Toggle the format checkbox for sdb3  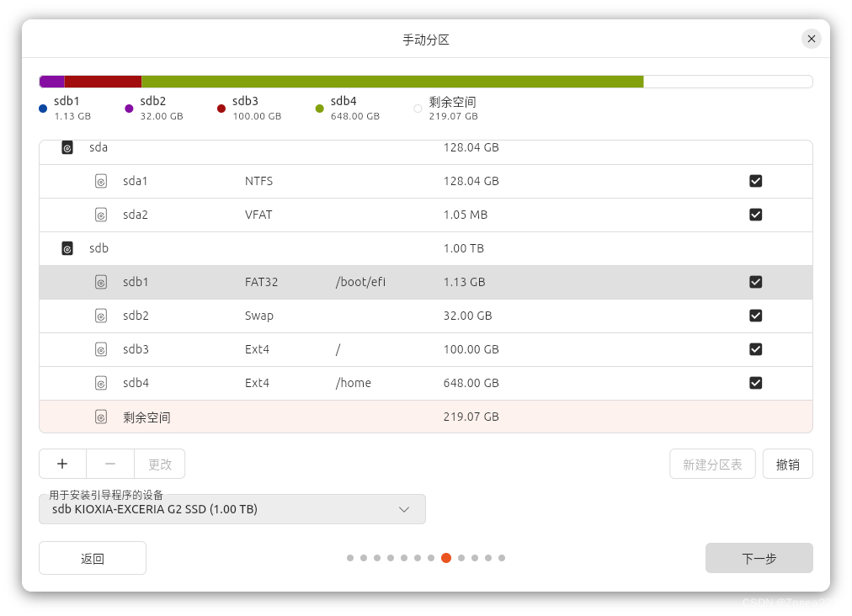pos(755,349)
